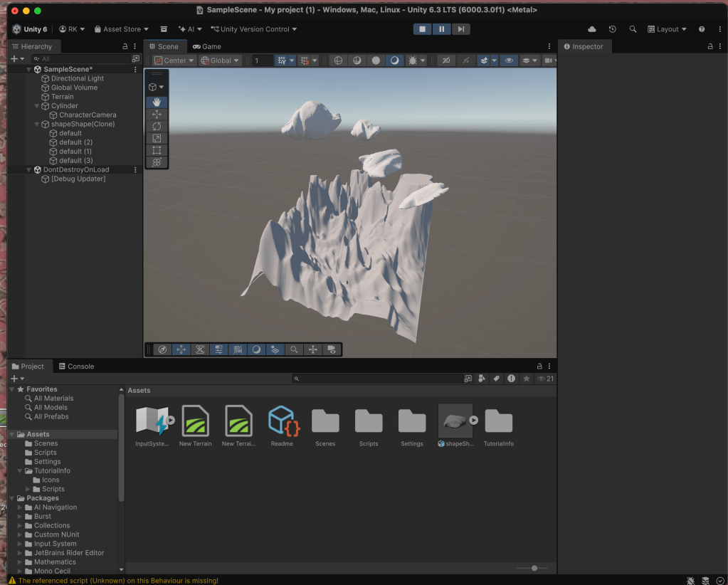Click the Project panel search field
The height and width of the screenshot is (585, 728).
click(x=377, y=379)
